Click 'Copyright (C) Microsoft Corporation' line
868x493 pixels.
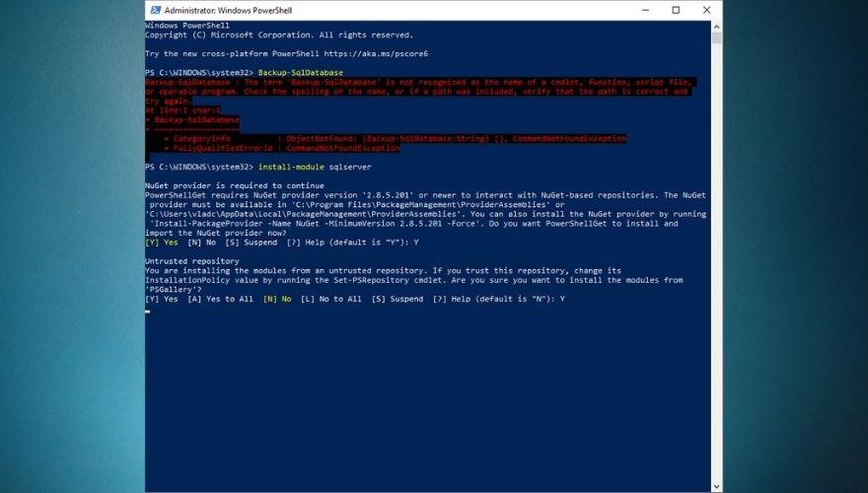coord(279,35)
